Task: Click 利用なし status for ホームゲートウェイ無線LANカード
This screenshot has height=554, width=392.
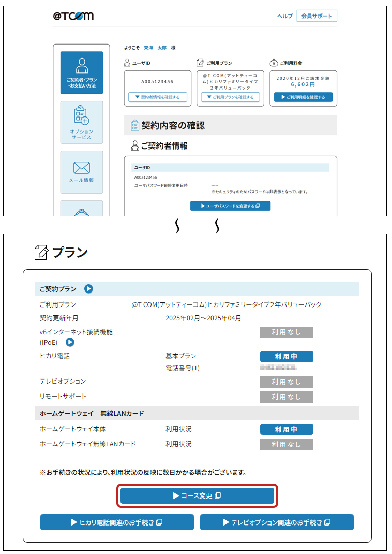Action: [x=287, y=444]
